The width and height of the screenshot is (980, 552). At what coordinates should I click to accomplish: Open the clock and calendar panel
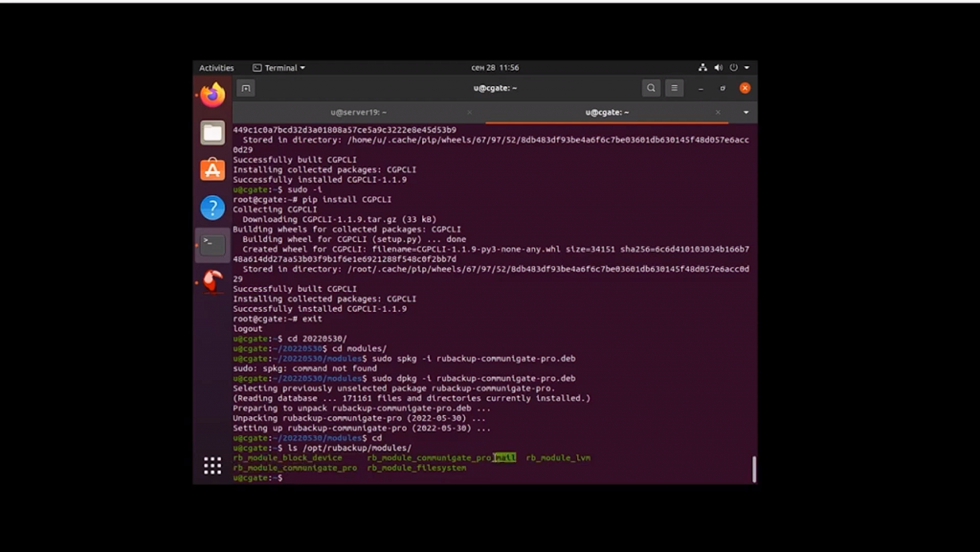(x=495, y=67)
